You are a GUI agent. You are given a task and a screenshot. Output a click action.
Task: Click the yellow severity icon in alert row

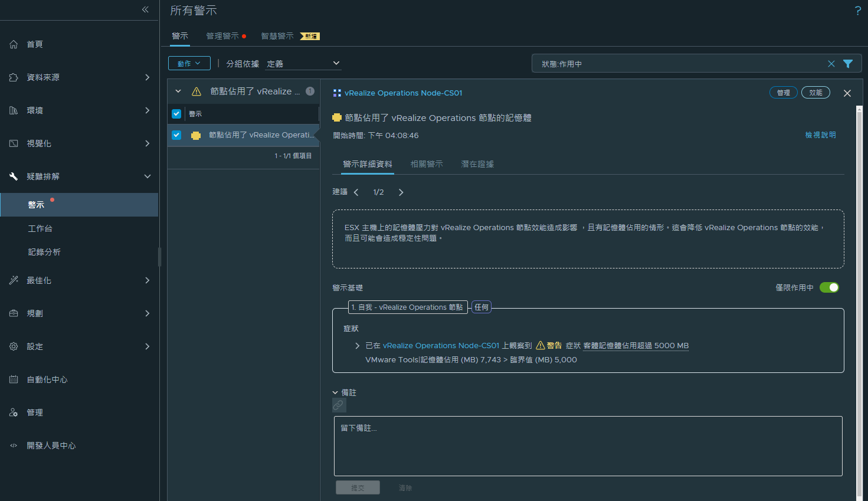tap(196, 135)
